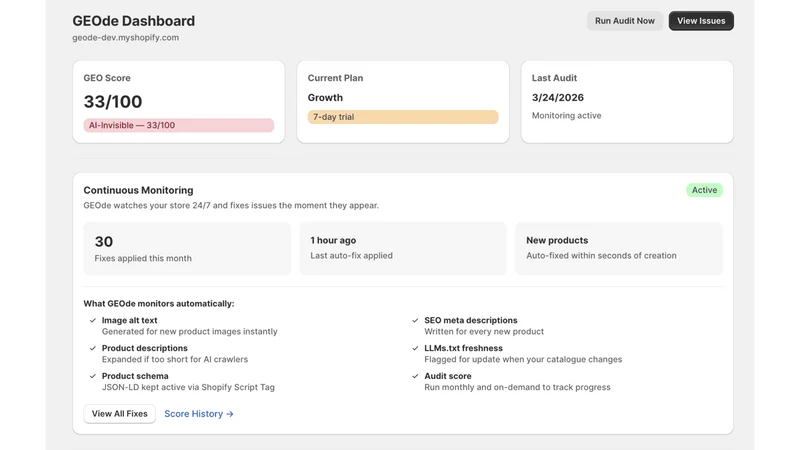The width and height of the screenshot is (800, 450).
Task: Click the checkmark next to SEO meta descriptions
Action: pyautogui.click(x=415, y=320)
